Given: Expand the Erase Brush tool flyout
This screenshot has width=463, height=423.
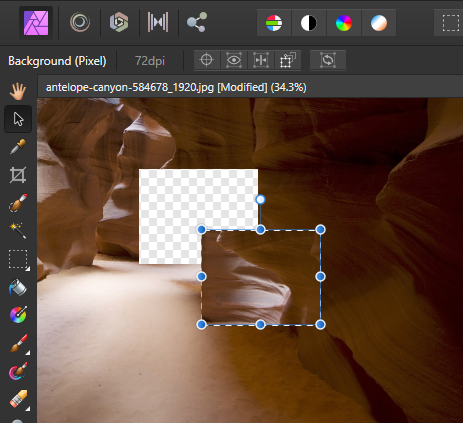Looking at the screenshot, I should point(18,399).
